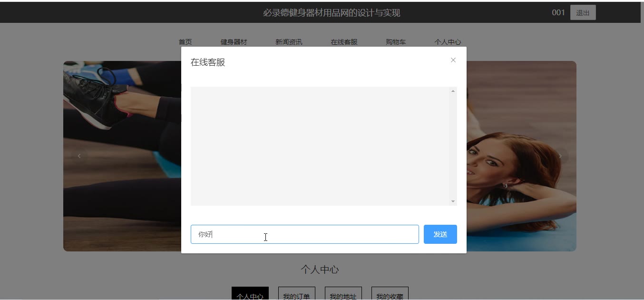Open the 健身器材 navigation item
This screenshot has height=300, width=644.
234,42
